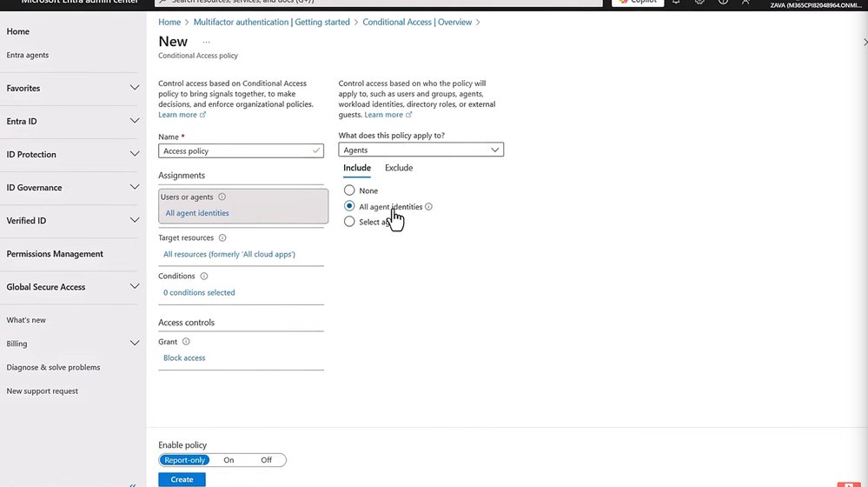The height and width of the screenshot is (487, 868).
Task: Switch to the Exclude tab
Action: [x=399, y=168]
